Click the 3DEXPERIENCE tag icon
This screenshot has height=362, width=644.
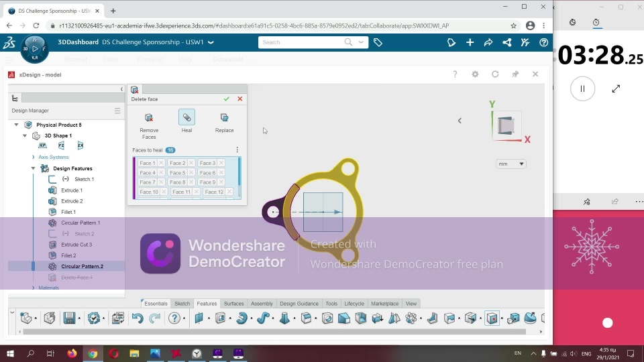(x=378, y=42)
